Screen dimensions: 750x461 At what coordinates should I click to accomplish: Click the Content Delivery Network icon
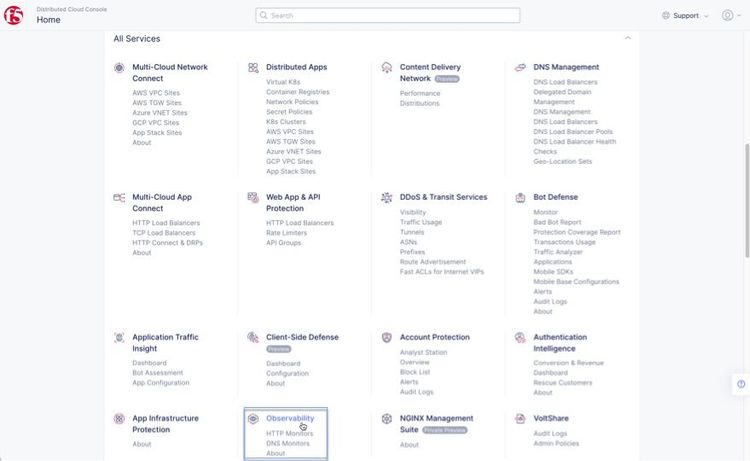click(x=387, y=68)
